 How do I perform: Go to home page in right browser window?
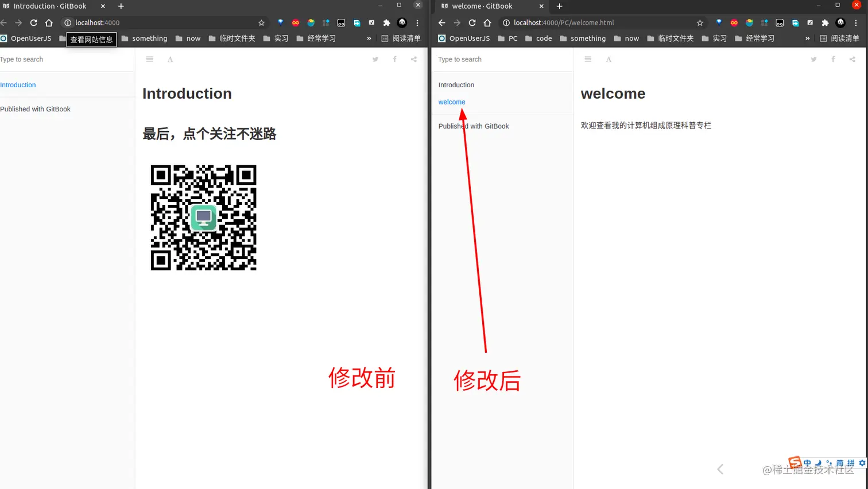click(487, 23)
